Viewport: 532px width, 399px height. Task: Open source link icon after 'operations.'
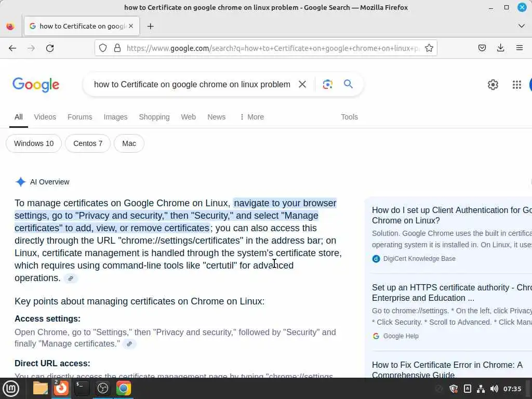tap(71, 278)
